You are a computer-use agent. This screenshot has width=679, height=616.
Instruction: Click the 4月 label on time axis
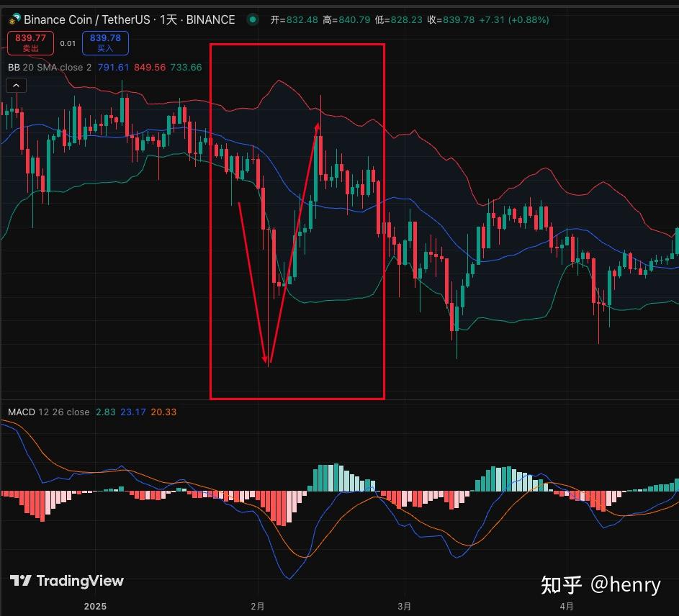coord(567,606)
